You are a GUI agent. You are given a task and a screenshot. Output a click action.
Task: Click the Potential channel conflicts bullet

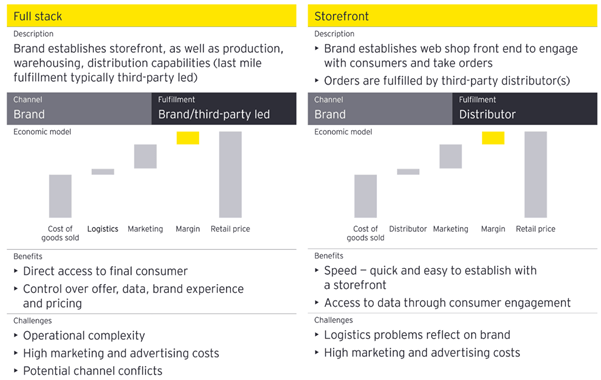click(92, 371)
